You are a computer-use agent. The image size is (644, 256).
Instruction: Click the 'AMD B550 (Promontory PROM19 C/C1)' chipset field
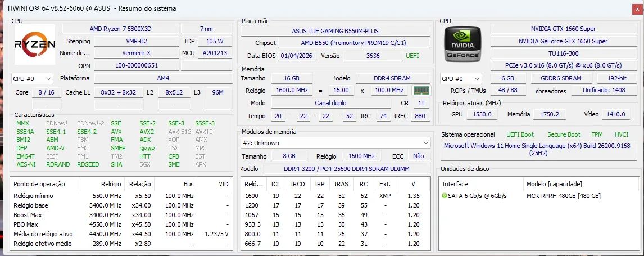tap(353, 43)
